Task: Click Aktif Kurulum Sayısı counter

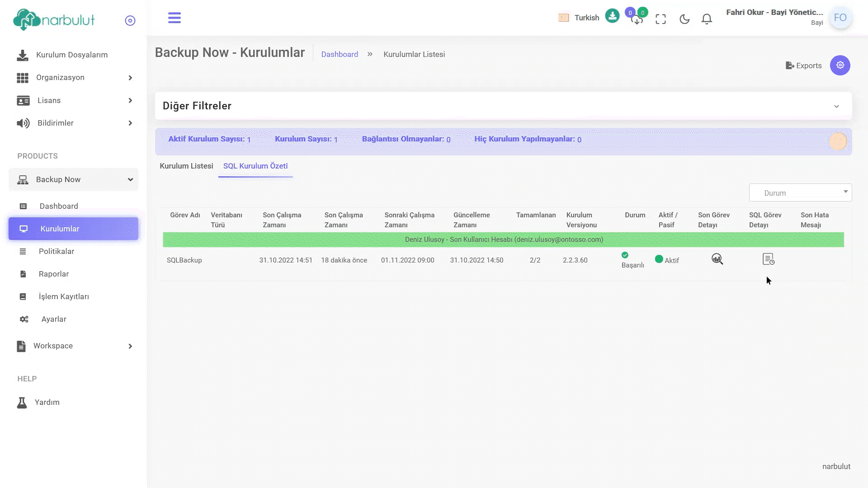Action: pyautogui.click(x=209, y=139)
